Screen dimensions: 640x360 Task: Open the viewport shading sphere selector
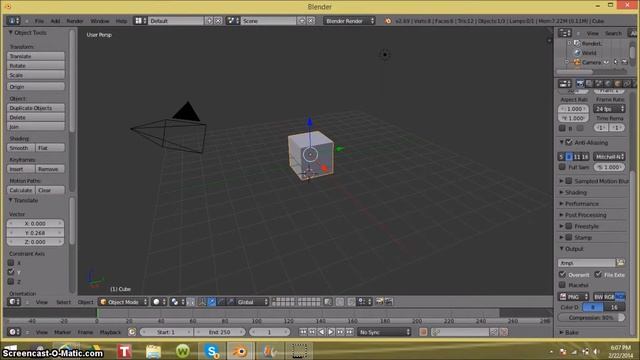click(159, 302)
